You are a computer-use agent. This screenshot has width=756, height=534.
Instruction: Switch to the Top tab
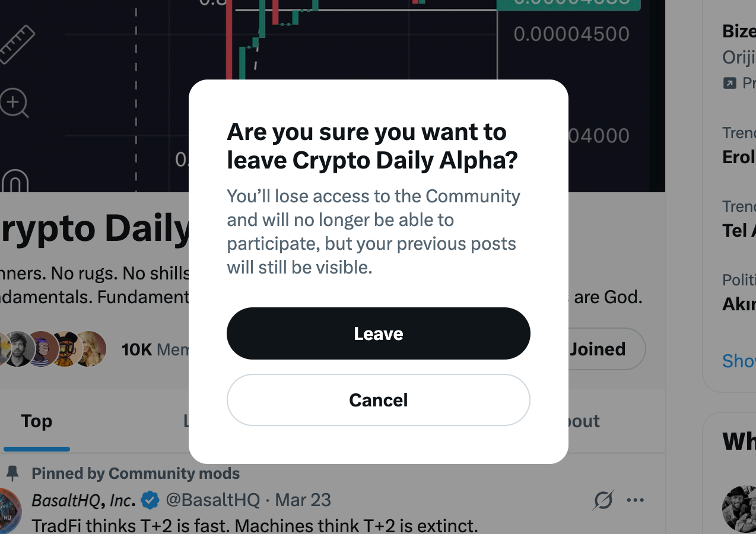click(x=36, y=421)
